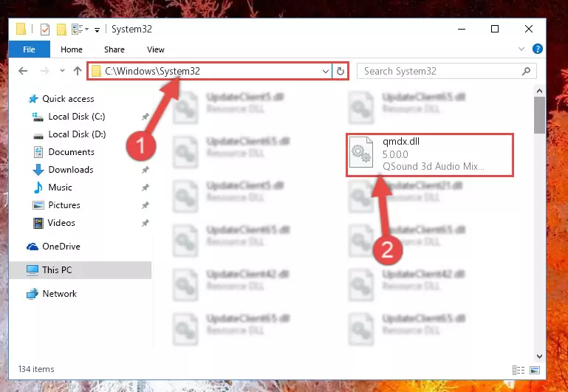Click the scrollbar up arrow
The image size is (568, 392).
(x=539, y=91)
